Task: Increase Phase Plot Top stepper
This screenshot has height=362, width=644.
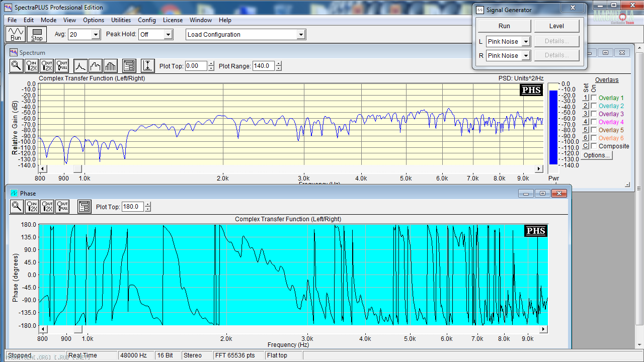Action: 148,205
